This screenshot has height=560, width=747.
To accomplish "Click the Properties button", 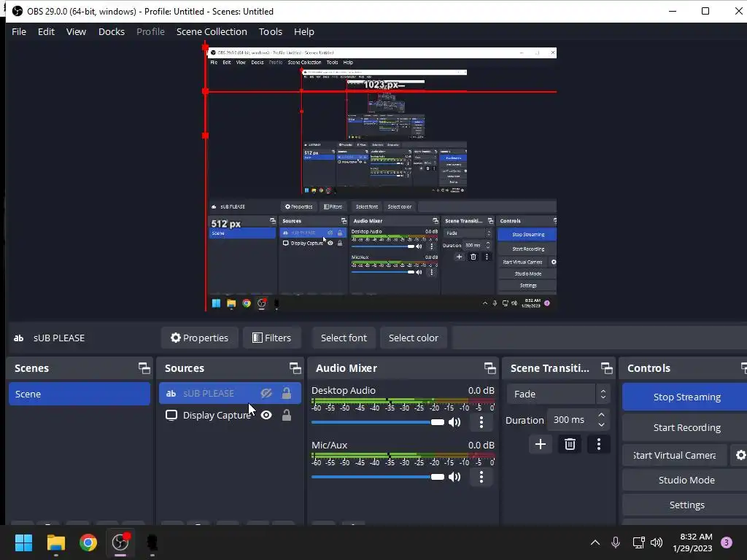I will (199, 338).
